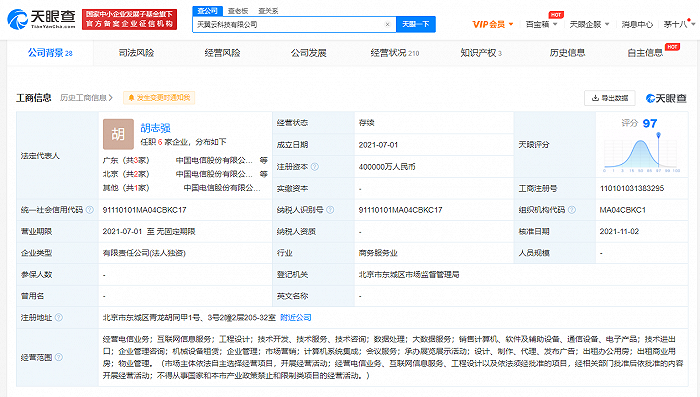Click the help icon beside 纳税人识别号
Viewport: 700px width, 397px height.
330,210
